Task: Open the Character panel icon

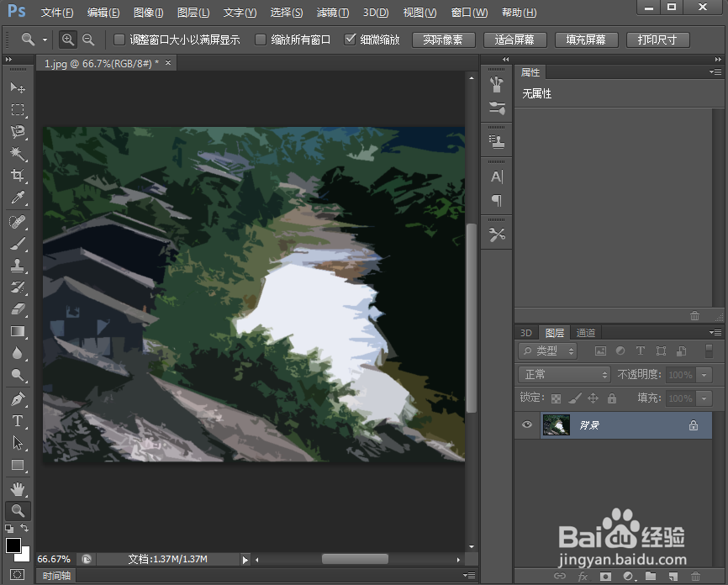Action: pos(497,177)
